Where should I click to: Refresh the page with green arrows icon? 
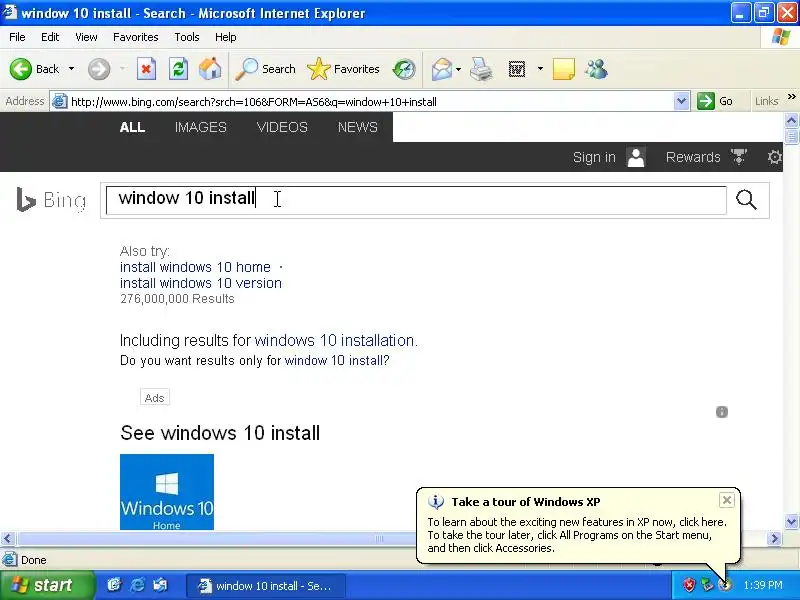[x=178, y=69]
